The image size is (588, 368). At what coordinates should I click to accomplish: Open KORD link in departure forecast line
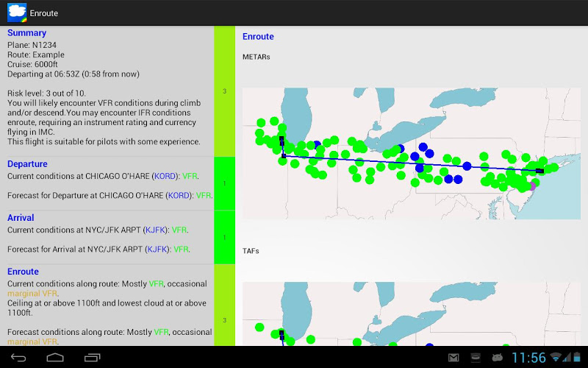click(x=179, y=196)
